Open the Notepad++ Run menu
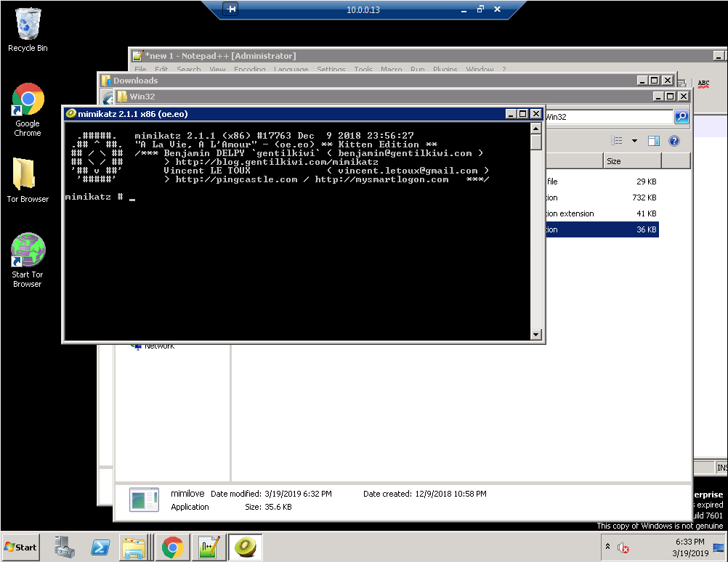Screen dimensions: 728x562 tap(417, 70)
